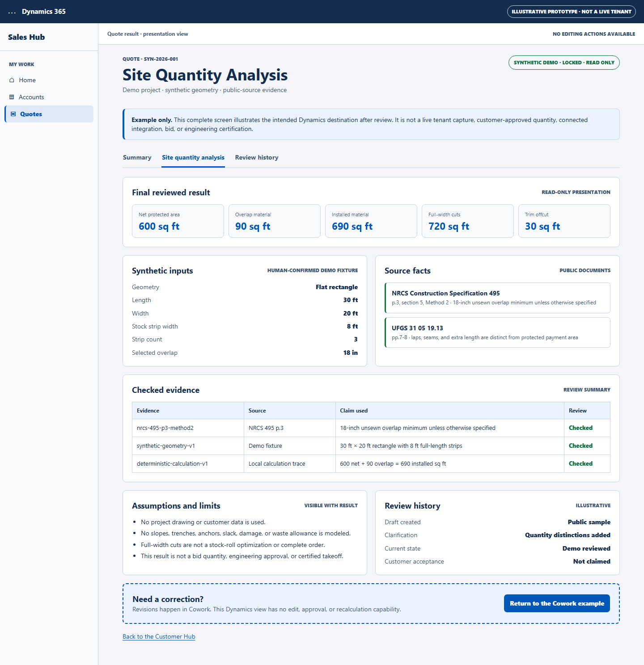Click the nrcs-495-p3-method2 evidence cell

(188, 428)
